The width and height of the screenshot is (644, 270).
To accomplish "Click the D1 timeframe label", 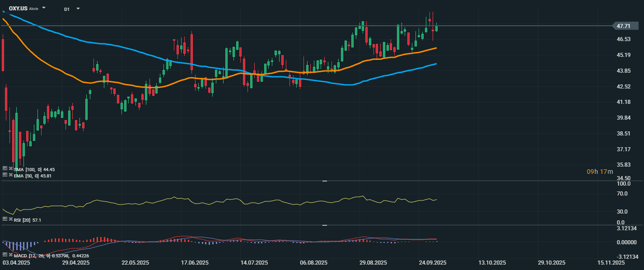I will tap(67, 9).
